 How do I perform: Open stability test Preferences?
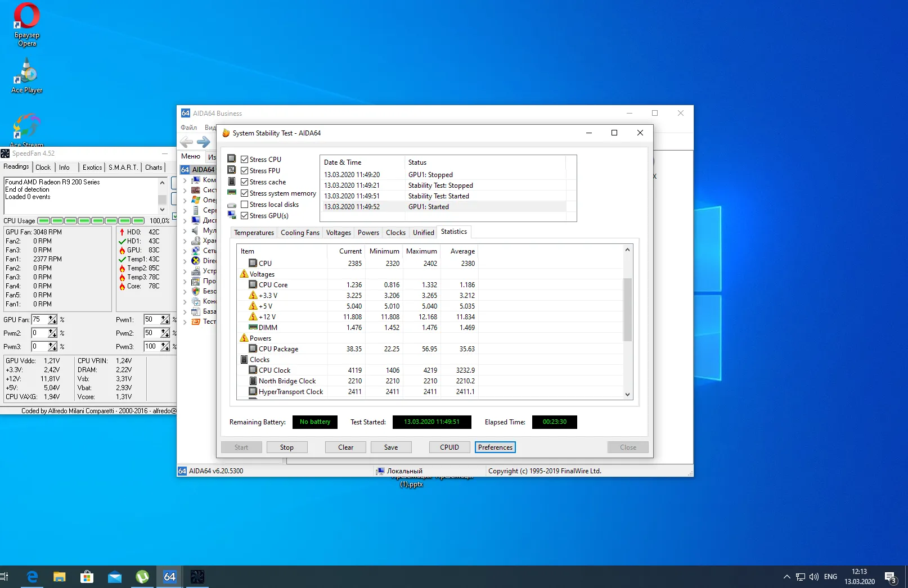495,447
